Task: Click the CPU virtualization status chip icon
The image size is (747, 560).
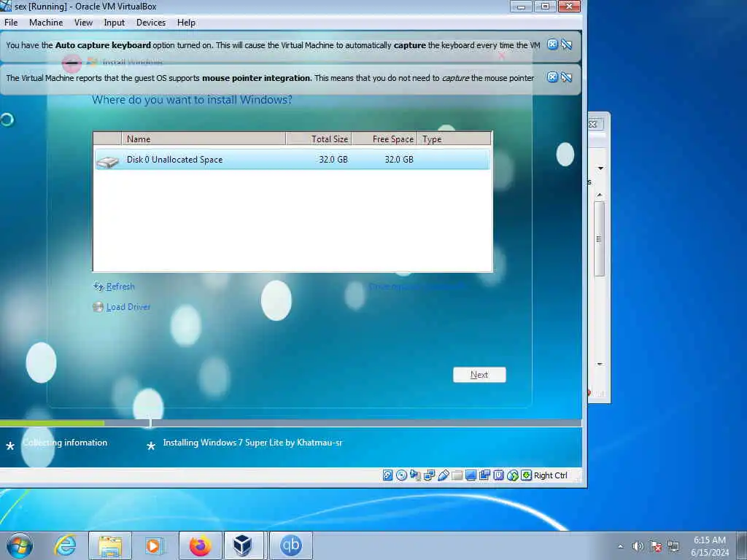Action: point(498,475)
